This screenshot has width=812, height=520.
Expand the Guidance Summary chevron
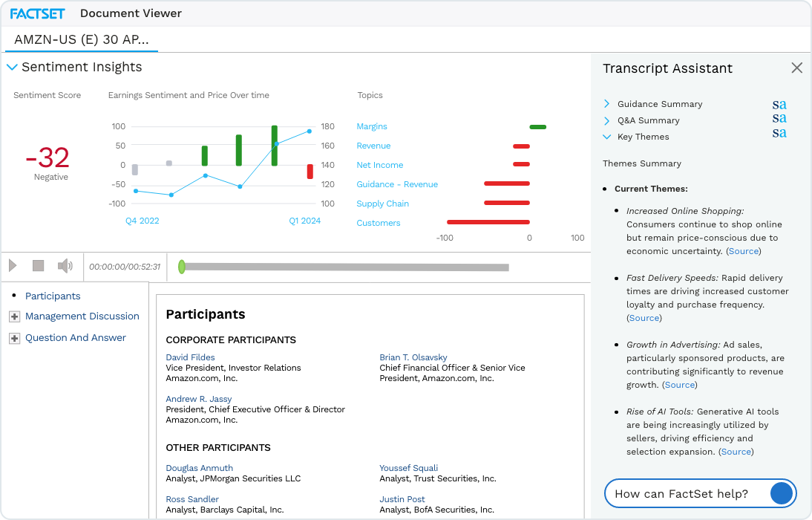point(609,104)
